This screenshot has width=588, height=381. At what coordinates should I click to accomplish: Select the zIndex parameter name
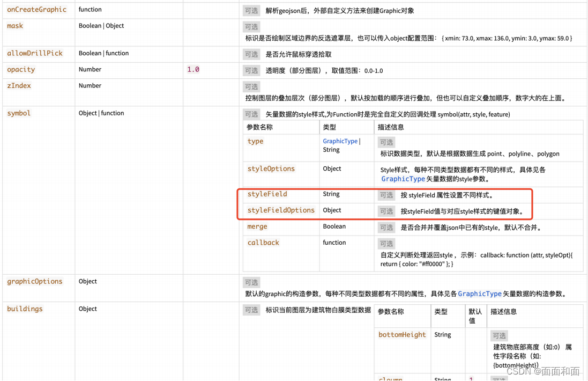pos(19,85)
